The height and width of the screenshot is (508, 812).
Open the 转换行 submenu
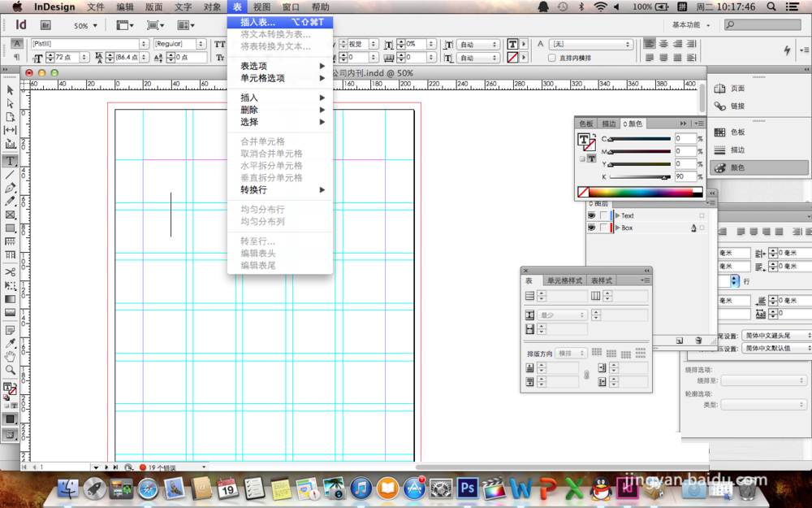coord(280,189)
